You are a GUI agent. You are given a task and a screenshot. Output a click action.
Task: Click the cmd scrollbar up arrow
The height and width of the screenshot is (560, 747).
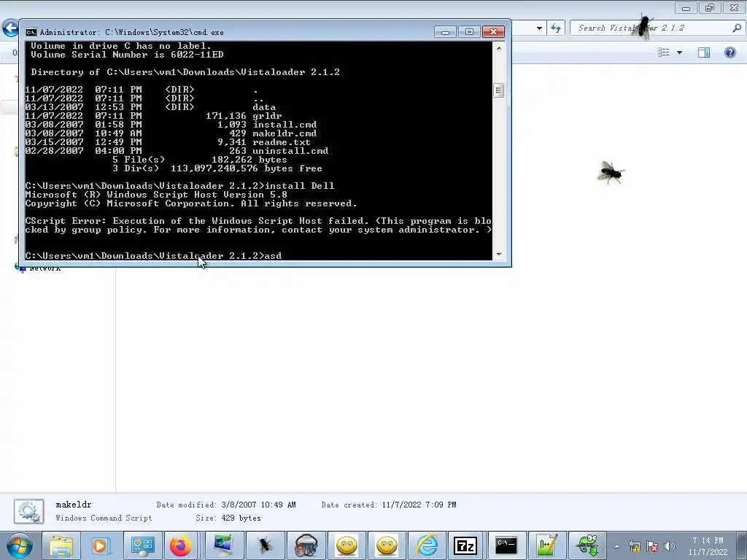pyautogui.click(x=499, y=48)
